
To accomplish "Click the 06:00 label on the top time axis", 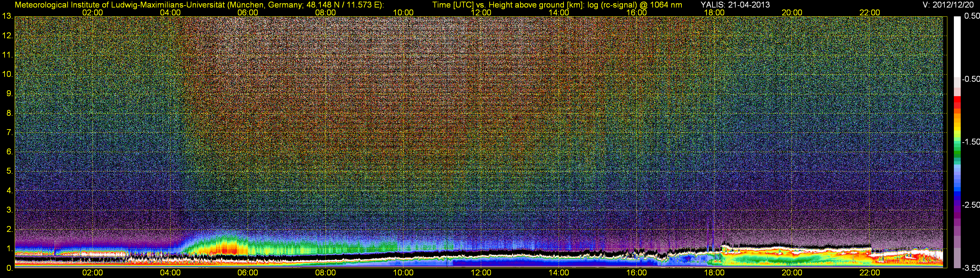I will pyautogui.click(x=248, y=12).
